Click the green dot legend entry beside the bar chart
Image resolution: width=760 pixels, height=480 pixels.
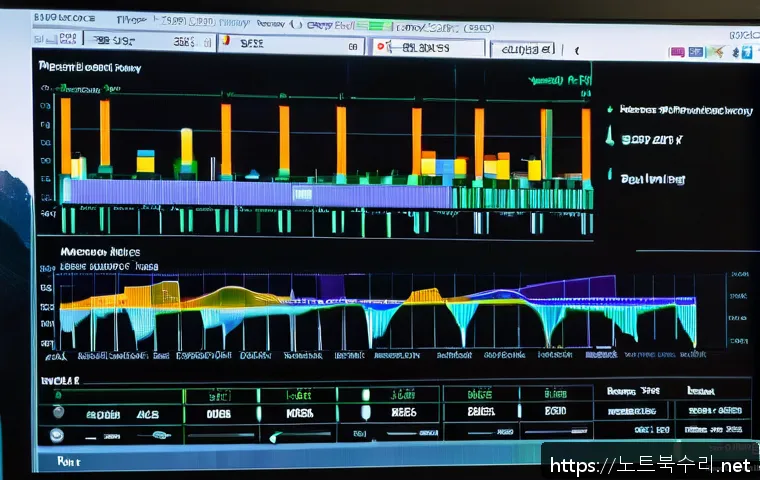pyautogui.click(x=610, y=110)
